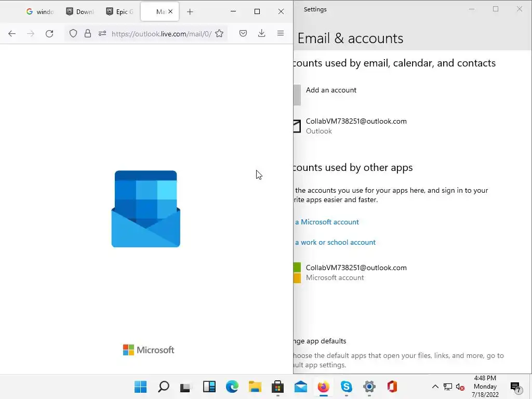Open a new Firefox tab
Image resolution: width=532 pixels, height=399 pixels.
(190, 12)
